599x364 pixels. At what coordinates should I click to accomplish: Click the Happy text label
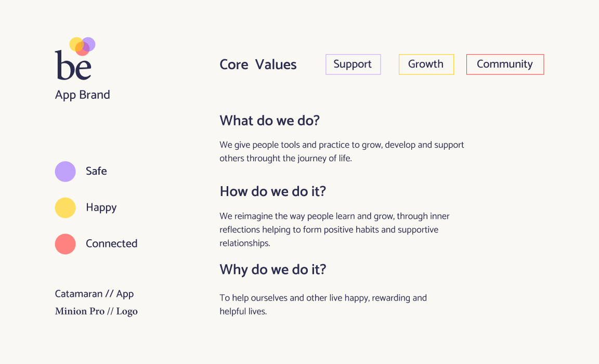tap(101, 207)
